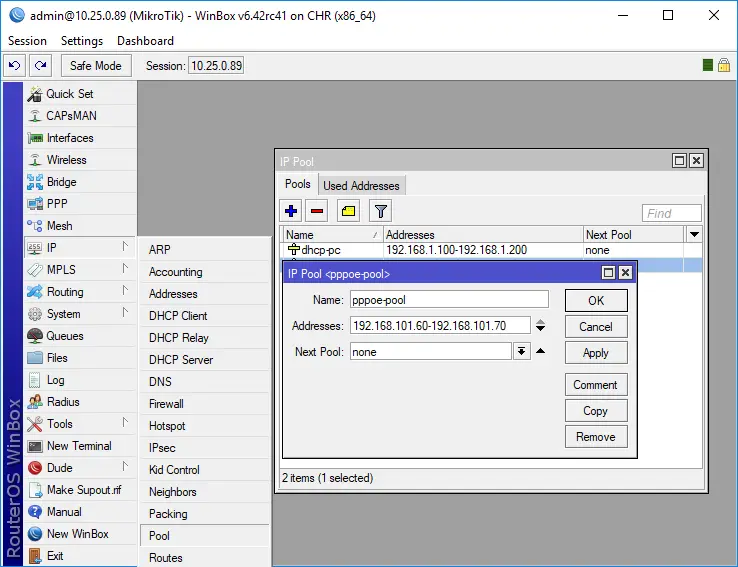Open New Terminal in the sidebar
The image size is (738, 567).
point(80,446)
